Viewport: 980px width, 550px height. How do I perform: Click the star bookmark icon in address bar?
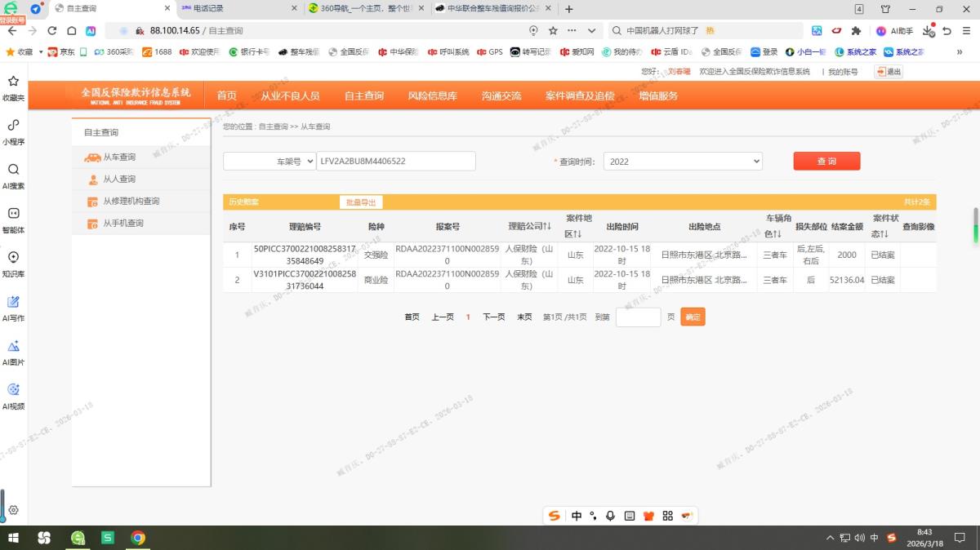(553, 30)
